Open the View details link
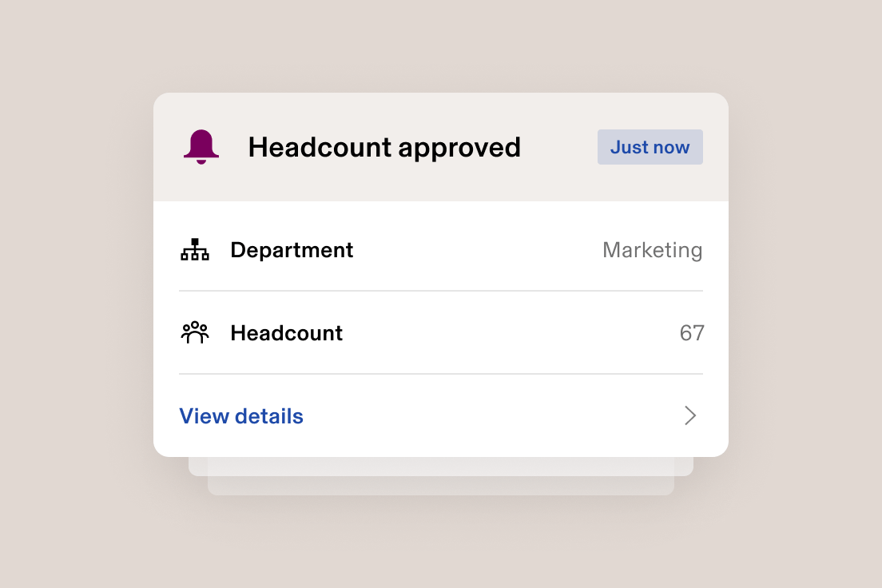 coord(241,415)
